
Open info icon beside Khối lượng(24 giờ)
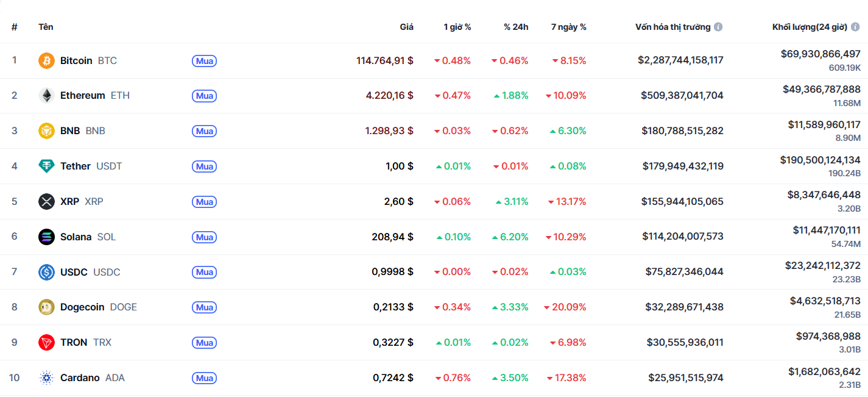[x=855, y=27]
